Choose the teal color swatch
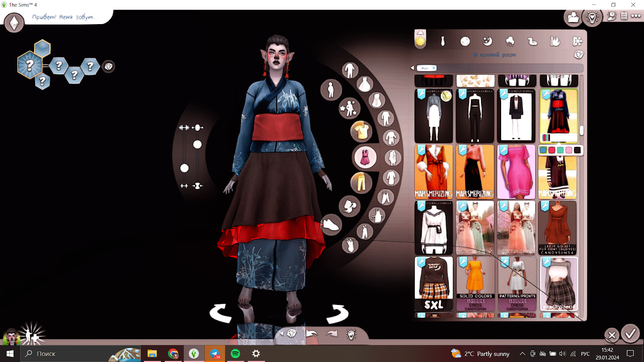This screenshot has height=362, width=644. (x=560, y=150)
